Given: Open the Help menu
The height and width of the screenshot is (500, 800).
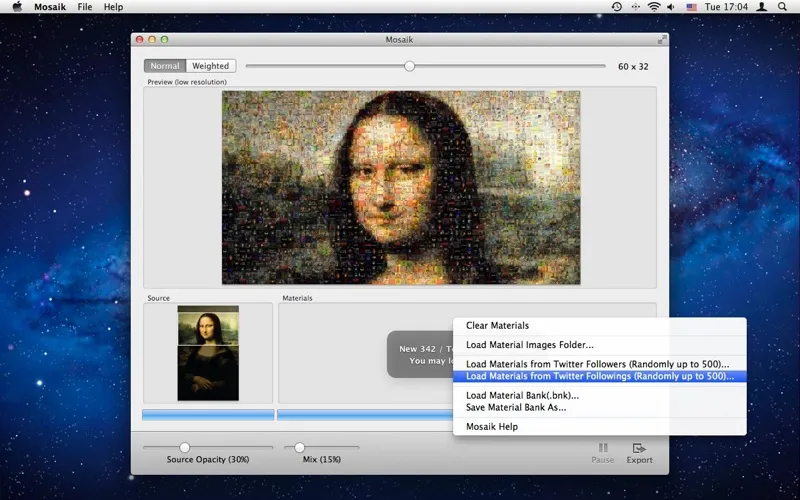Looking at the screenshot, I should coord(113,7).
